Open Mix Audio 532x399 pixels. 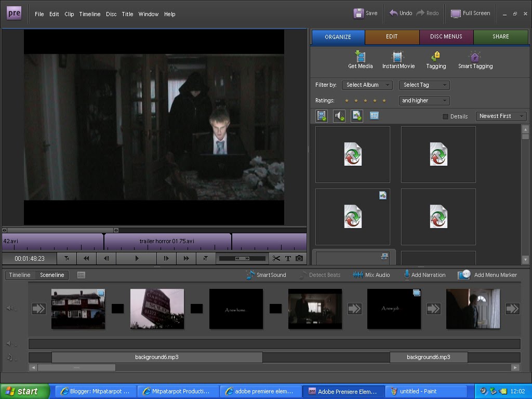371,275
